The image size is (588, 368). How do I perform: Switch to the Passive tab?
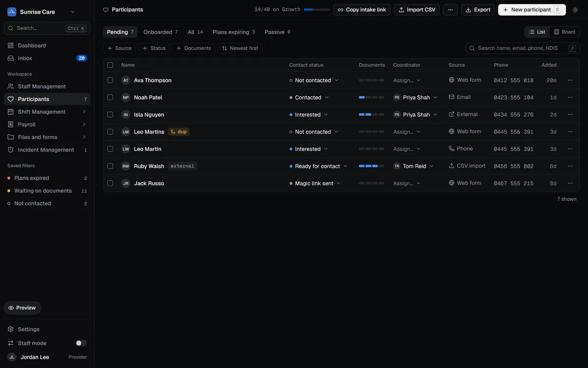click(277, 32)
